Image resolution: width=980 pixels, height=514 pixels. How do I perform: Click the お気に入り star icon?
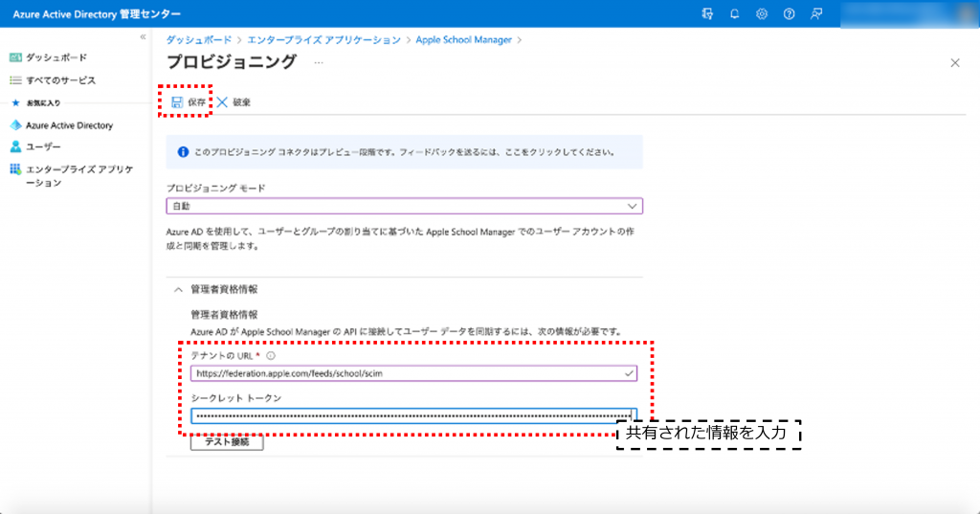15,102
